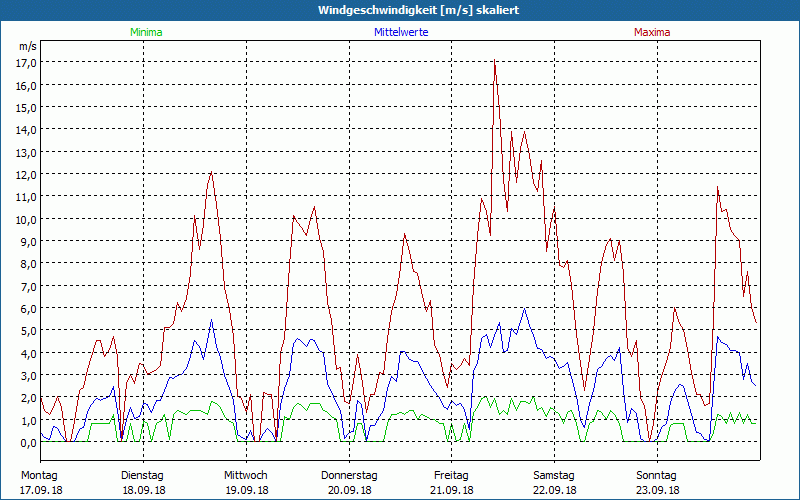Click the 16,0 y-axis value
The width and height of the screenshot is (800, 500).
click(26, 85)
